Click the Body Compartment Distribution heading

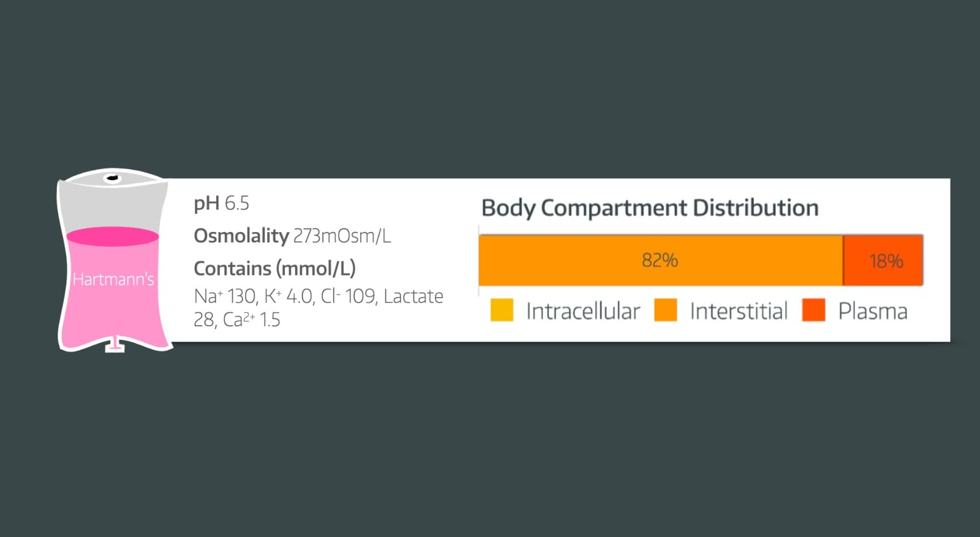tap(650, 208)
